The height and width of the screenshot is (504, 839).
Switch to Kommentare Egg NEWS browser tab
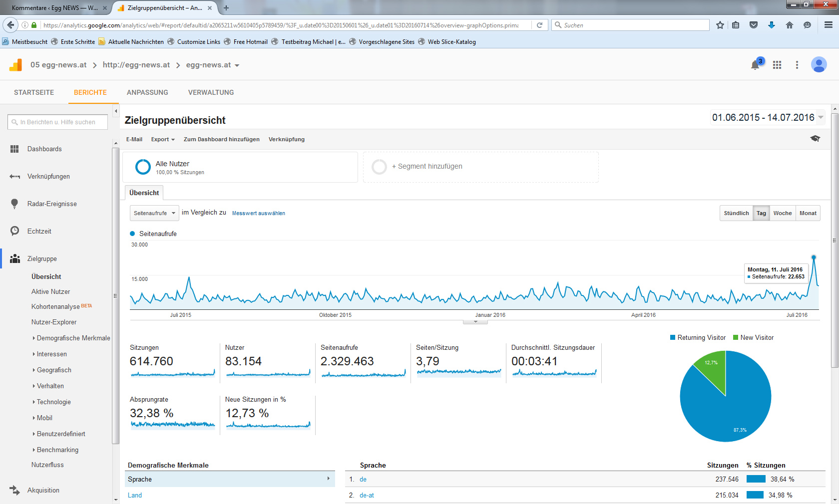point(55,8)
